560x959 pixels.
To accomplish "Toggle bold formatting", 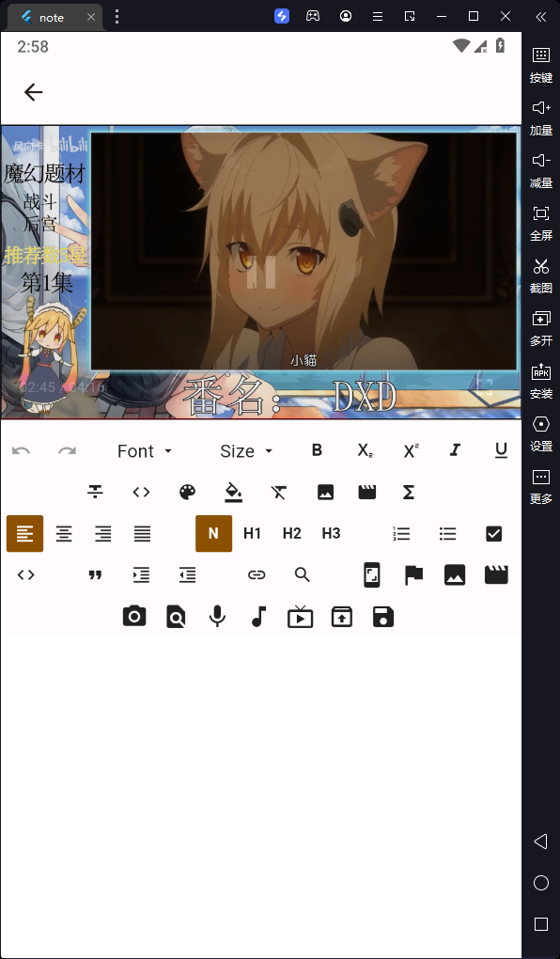I will pos(317,450).
